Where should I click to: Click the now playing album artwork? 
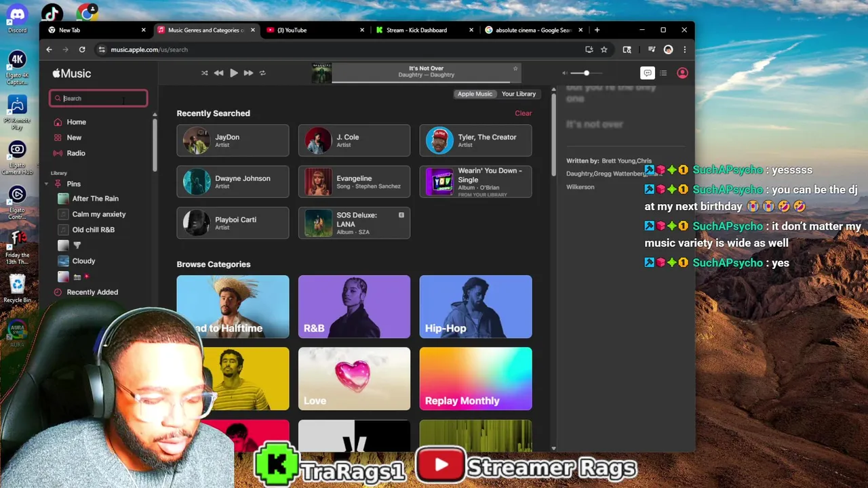click(321, 73)
